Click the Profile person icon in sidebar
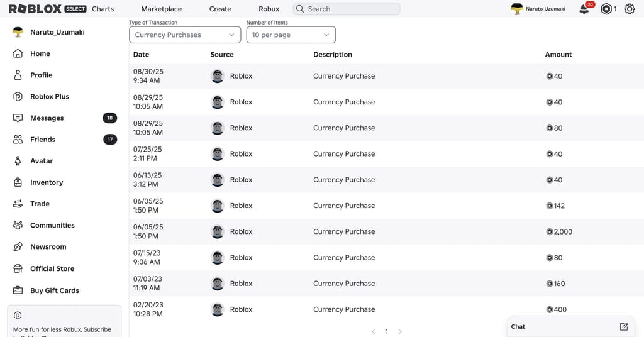Screen dimensions: 644x337 (18, 75)
